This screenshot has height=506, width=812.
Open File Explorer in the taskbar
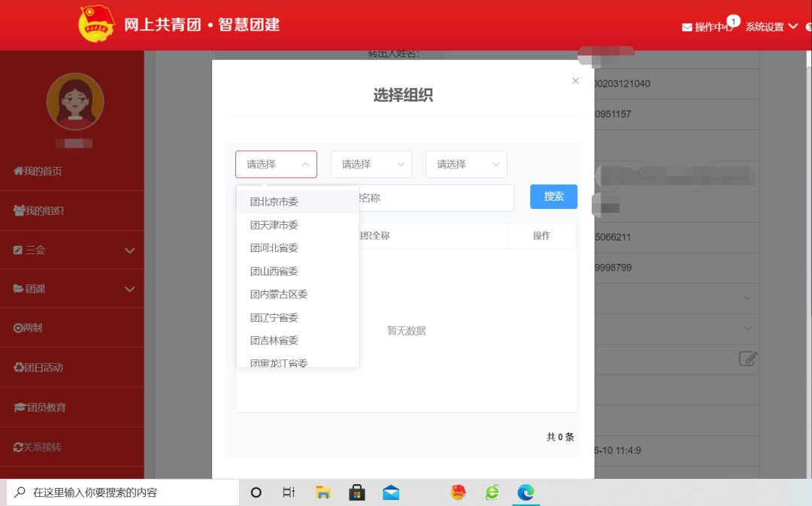tap(323, 492)
